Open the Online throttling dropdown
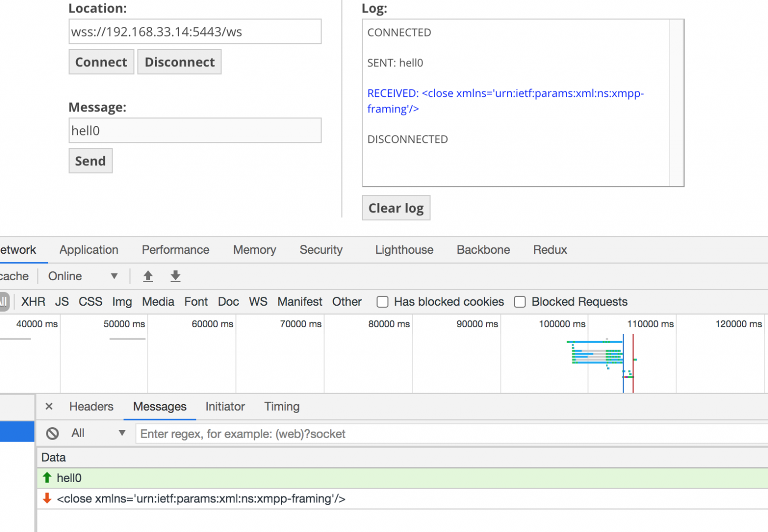 click(x=82, y=276)
